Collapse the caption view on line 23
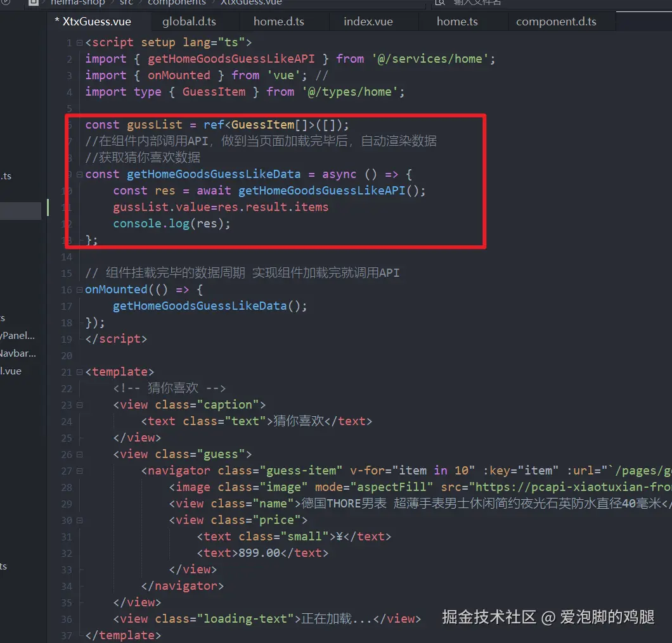 point(79,405)
